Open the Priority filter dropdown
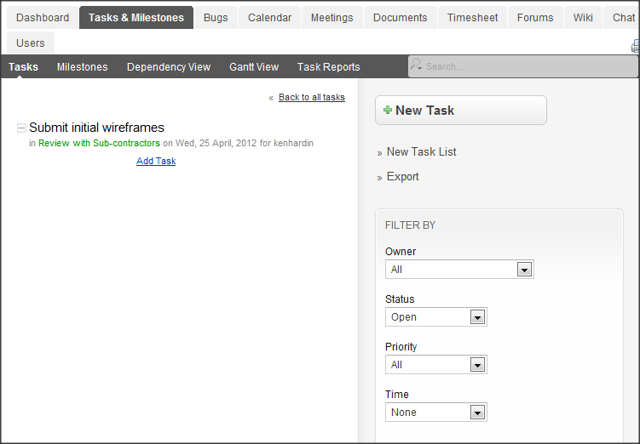The image size is (640, 444). click(x=436, y=364)
